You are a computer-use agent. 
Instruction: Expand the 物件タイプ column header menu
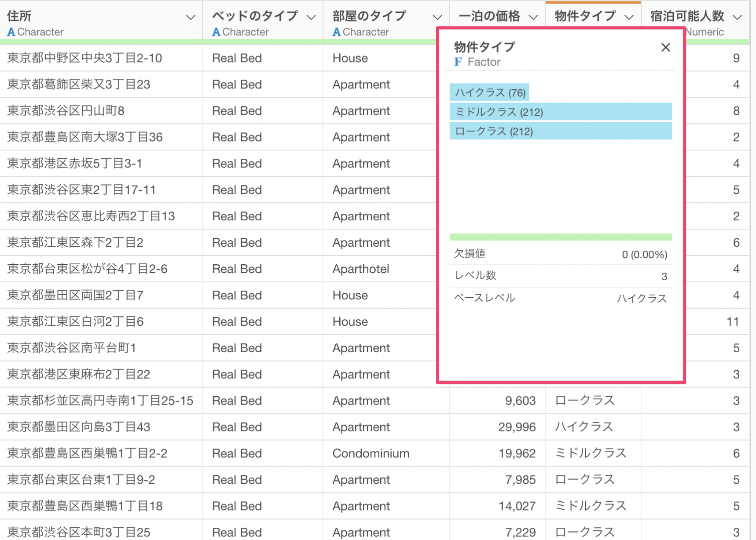(x=629, y=18)
